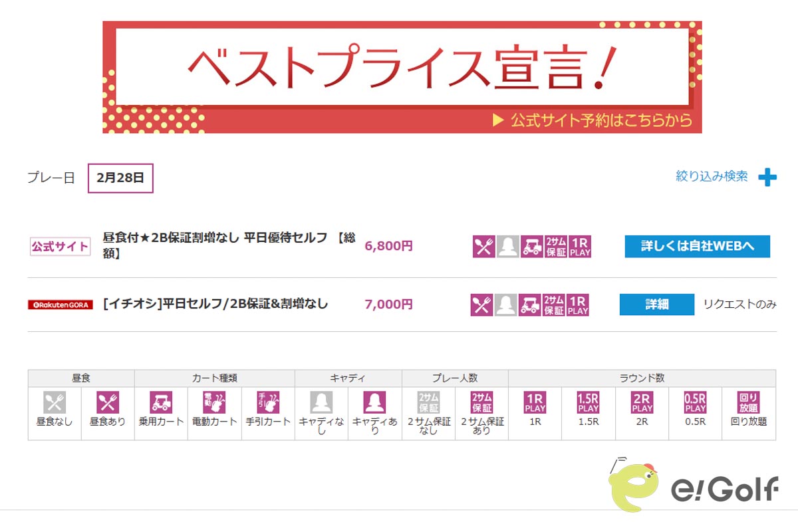
Task: Enable the 2サム保証あり filter
Action: coord(483,404)
